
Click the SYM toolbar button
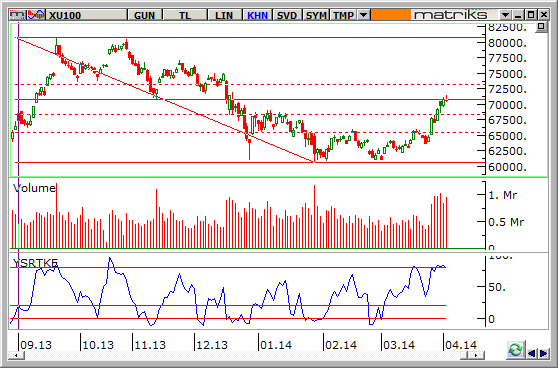316,15
